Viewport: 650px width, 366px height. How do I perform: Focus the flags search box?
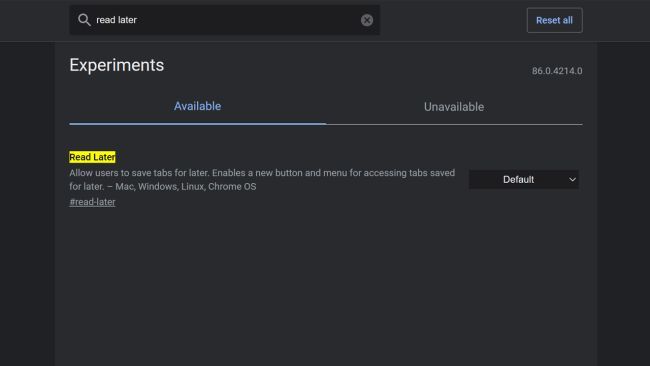pyautogui.click(x=224, y=20)
